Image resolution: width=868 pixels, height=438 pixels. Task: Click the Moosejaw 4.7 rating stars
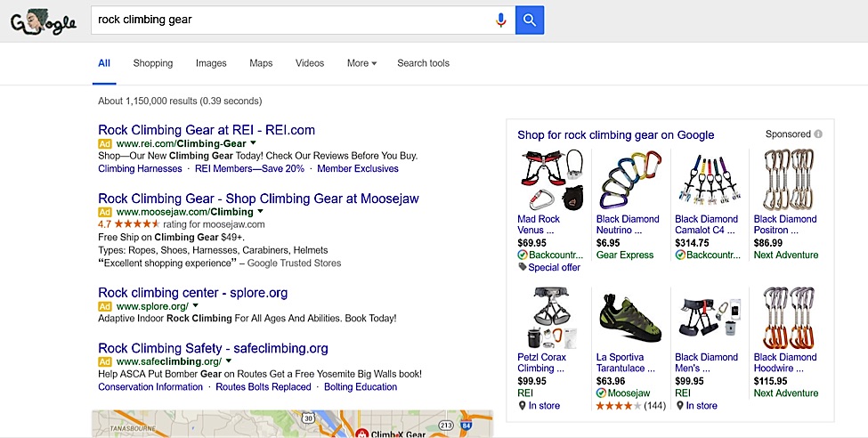coord(136,224)
